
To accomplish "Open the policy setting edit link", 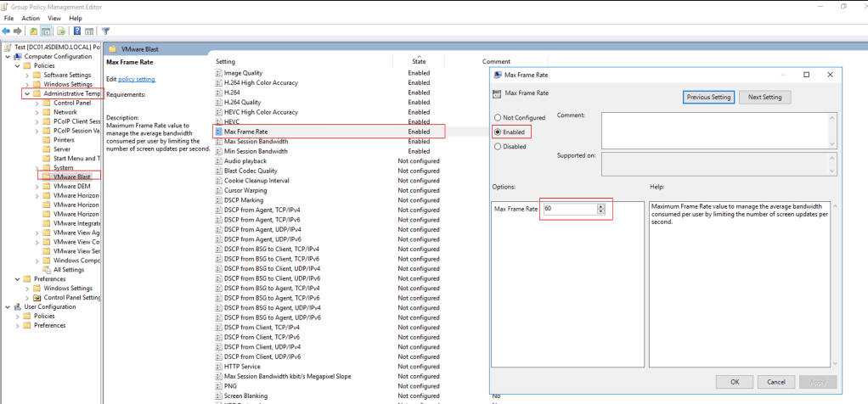I will point(137,79).
